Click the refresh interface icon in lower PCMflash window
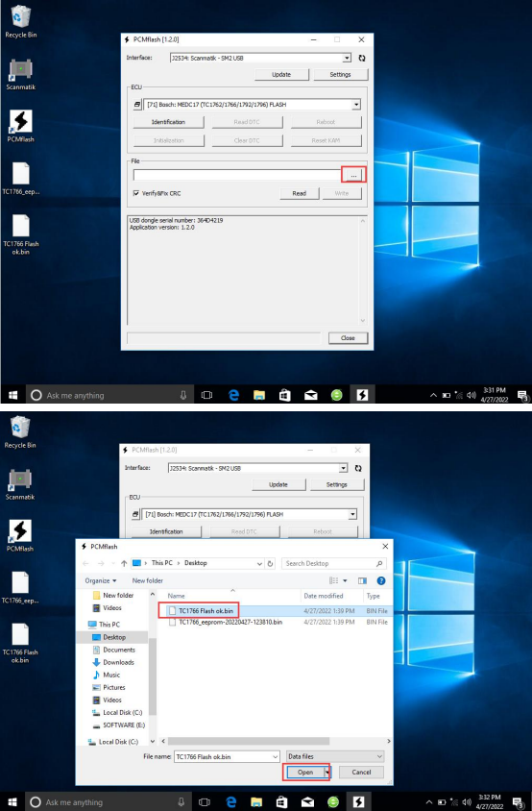This screenshot has width=532, height=811. pos(358,468)
